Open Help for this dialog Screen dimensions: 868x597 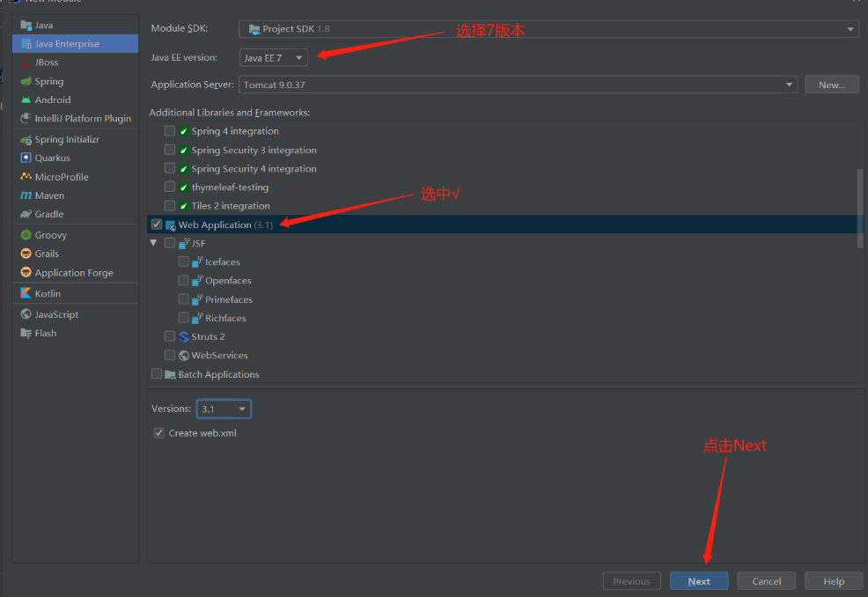pyautogui.click(x=834, y=581)
